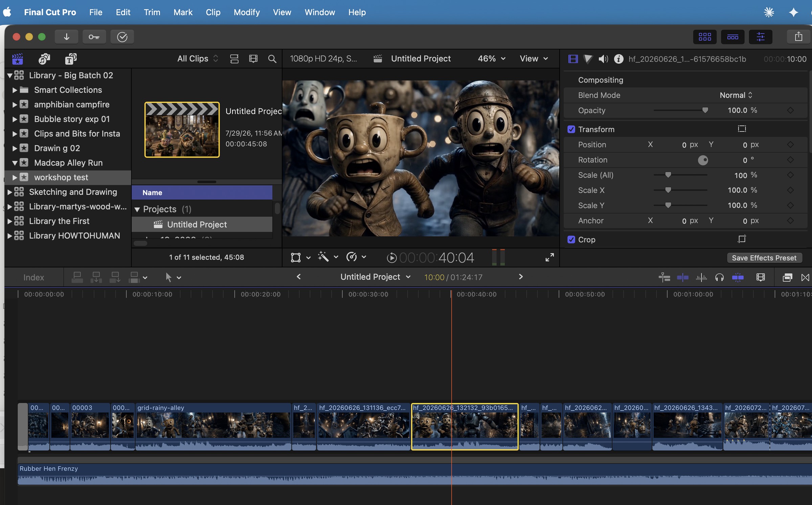
Task: Uncheck the Crop checkbox
Action: pyautogui.click(x=571, y=240)
